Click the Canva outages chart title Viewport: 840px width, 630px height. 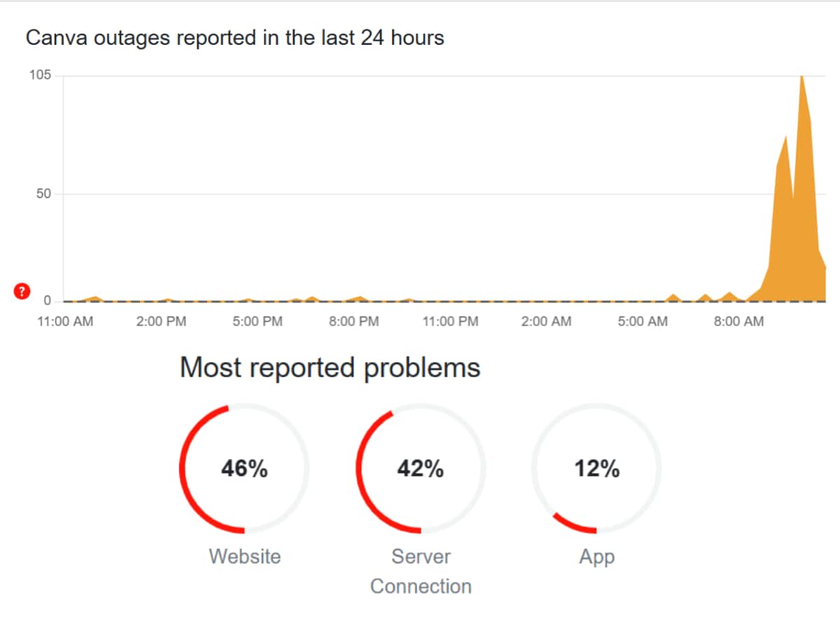coord(234,38)
